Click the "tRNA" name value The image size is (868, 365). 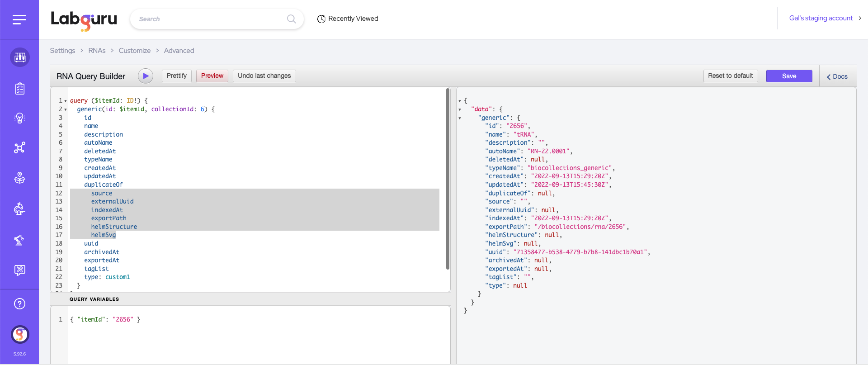coord(524,135)
